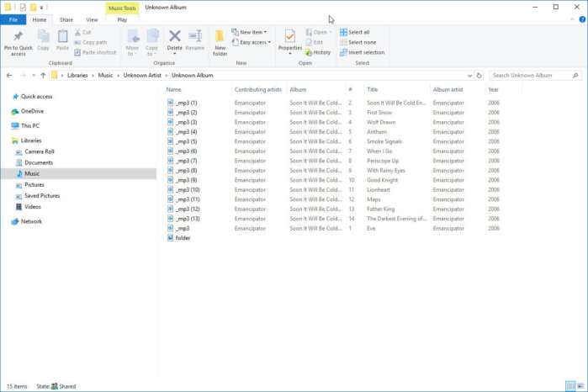Switch to the View ribbon tab
588x392 pixels.
tap(92, 19)
